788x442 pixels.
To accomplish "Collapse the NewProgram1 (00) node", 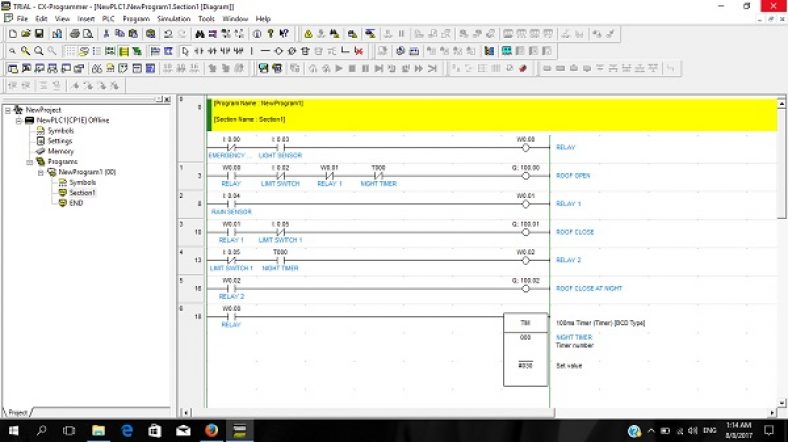I will point(41,172).
